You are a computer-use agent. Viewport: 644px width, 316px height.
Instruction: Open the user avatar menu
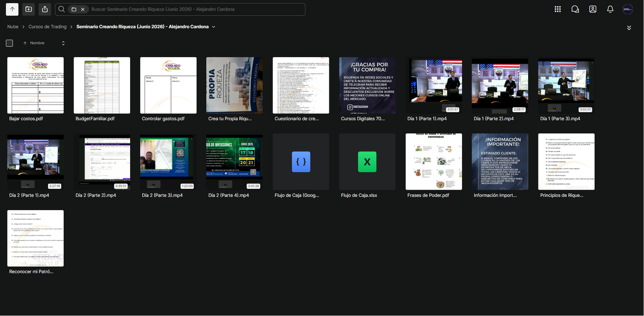[x=628, y=9]
